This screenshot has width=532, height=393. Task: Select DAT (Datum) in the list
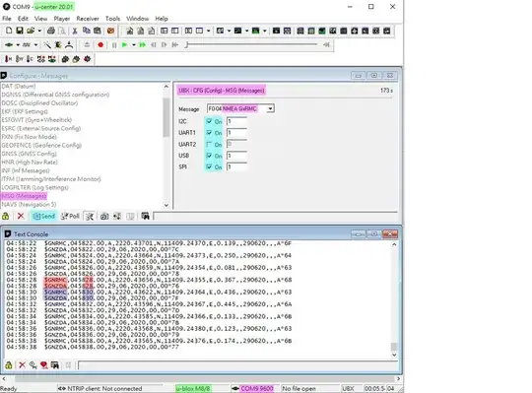[x=19, y=86]
